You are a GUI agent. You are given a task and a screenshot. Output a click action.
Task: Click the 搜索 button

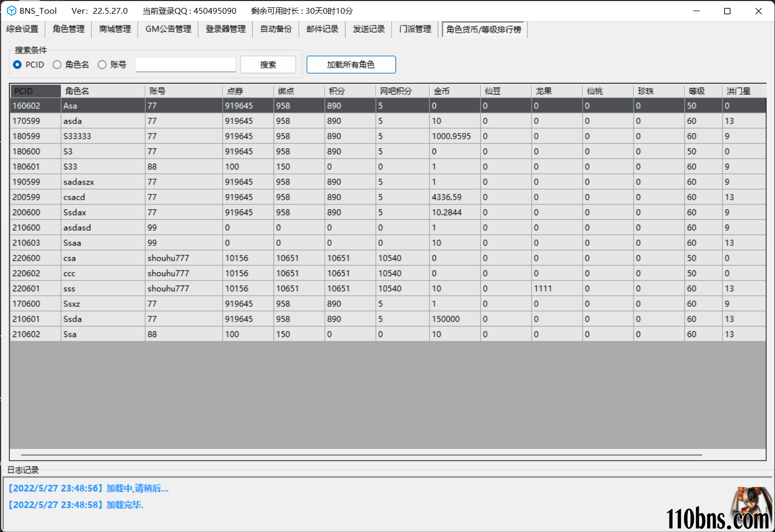coord(268,65)
